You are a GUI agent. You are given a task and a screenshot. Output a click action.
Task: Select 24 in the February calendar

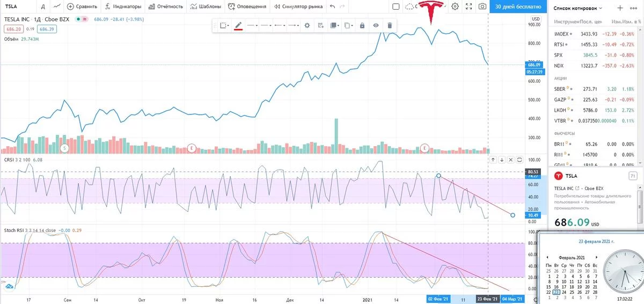(x=565, y=292)
